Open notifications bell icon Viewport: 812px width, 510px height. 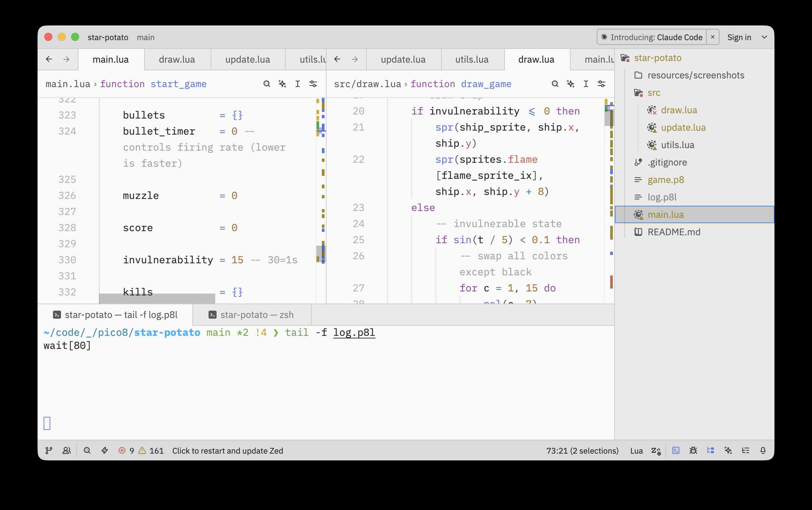click(x=763, y=450)
